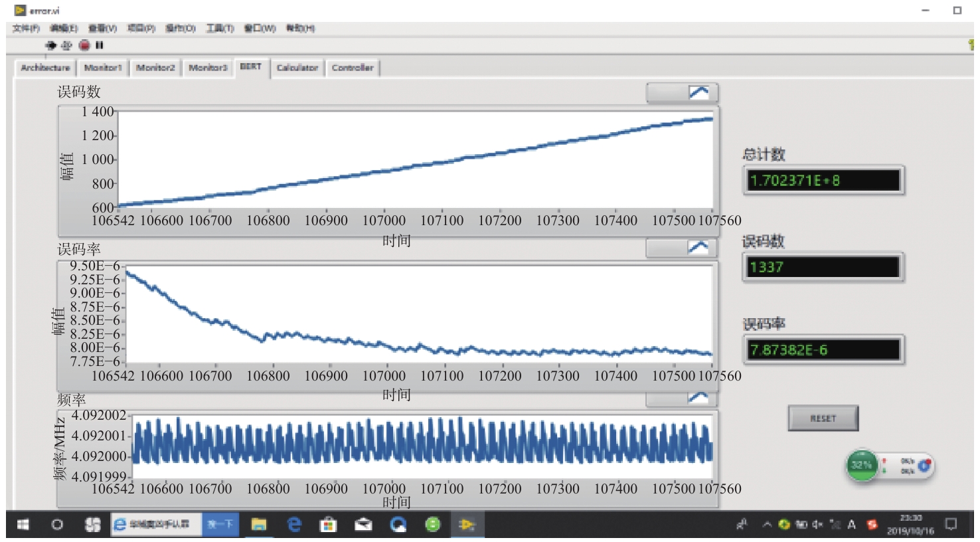Select the LabVIEW icon in the taskbar

tap(467, 525)
